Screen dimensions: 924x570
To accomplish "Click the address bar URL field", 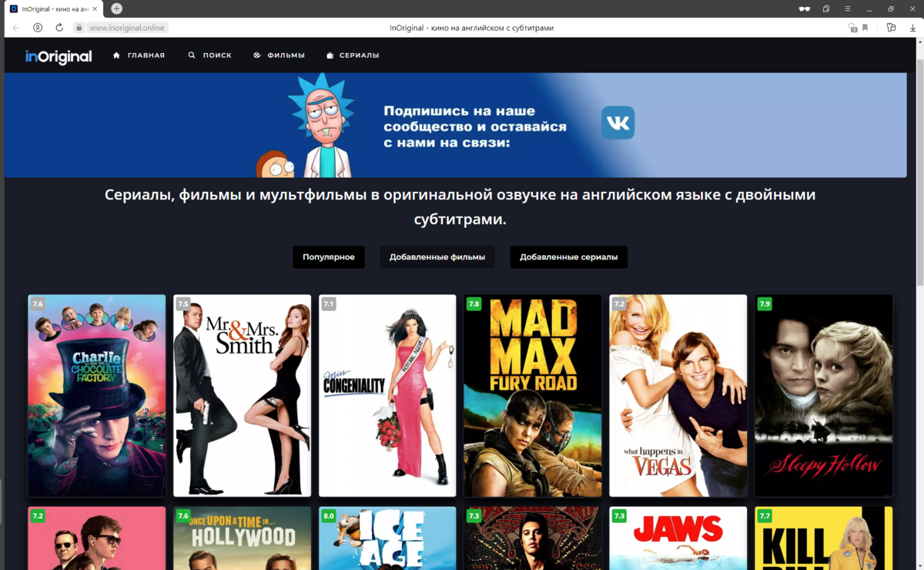I will coord(127,28).
